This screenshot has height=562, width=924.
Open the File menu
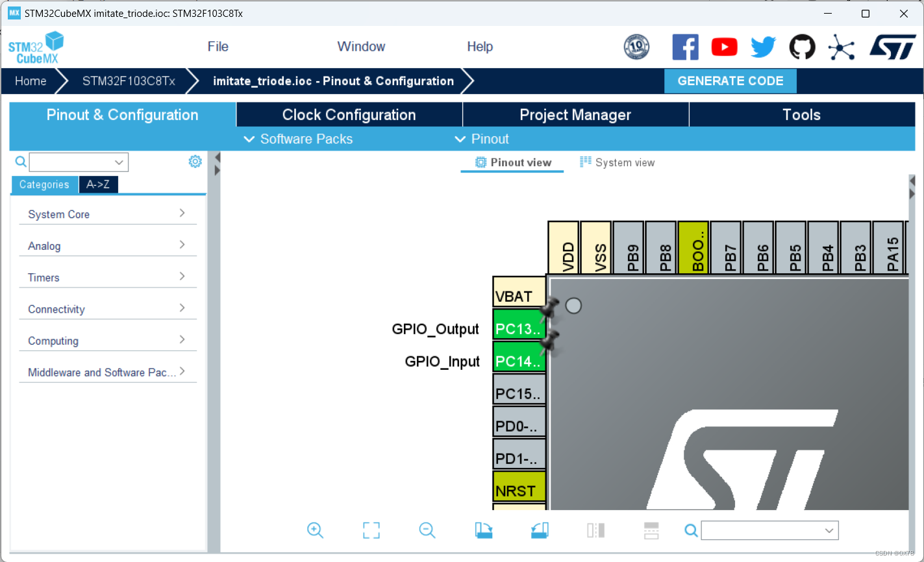pyautogui.click(x=218, y=47)
